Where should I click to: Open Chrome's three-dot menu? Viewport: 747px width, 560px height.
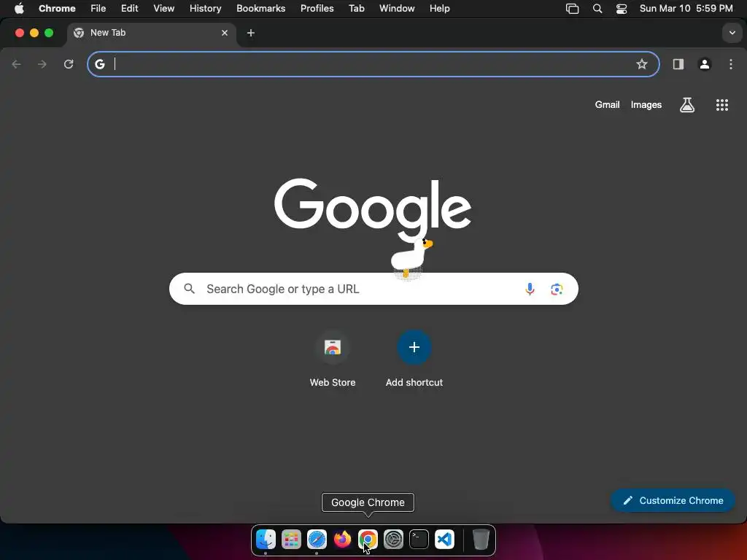pyautogui.click(x=731, y=64)
